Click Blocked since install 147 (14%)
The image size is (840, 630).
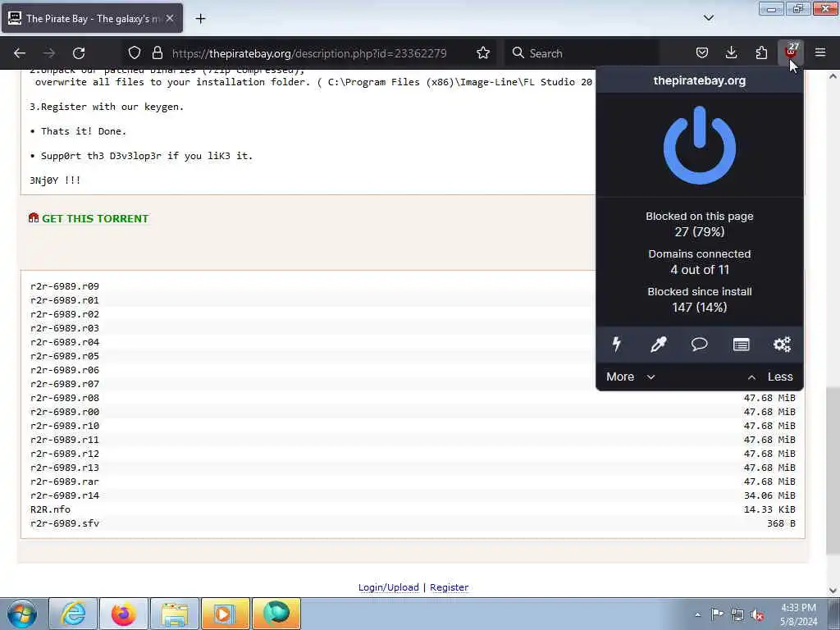[699, 299]
